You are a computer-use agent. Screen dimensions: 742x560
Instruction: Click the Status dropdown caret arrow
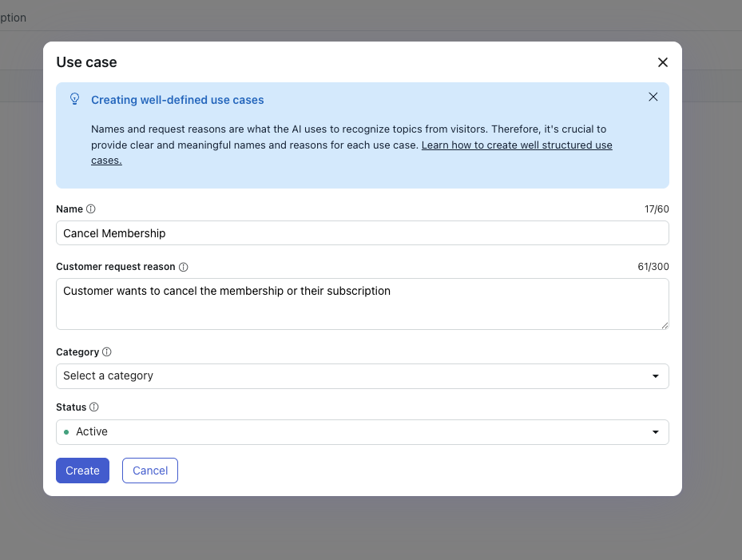click(655, 432)
